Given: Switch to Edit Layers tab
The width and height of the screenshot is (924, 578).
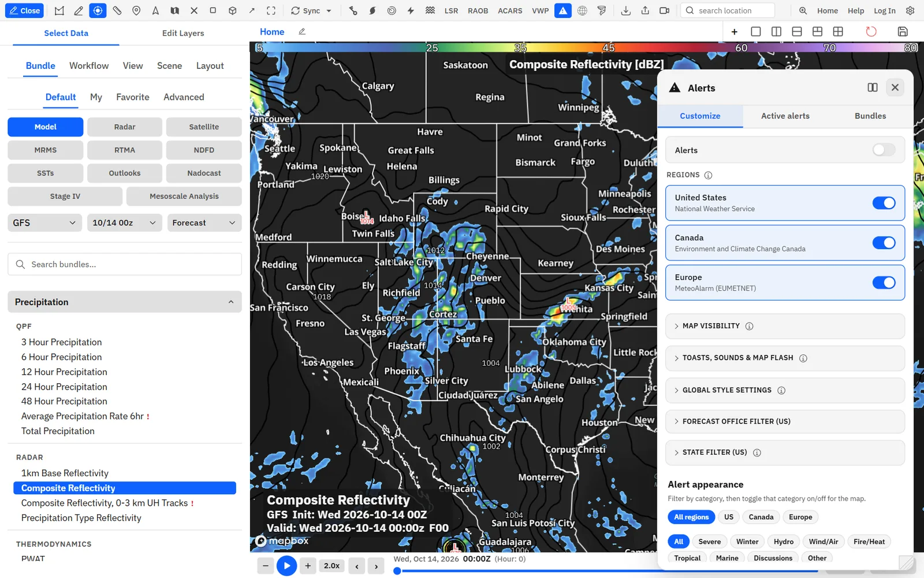Looking at the screenshot, I should coord(183,33).
